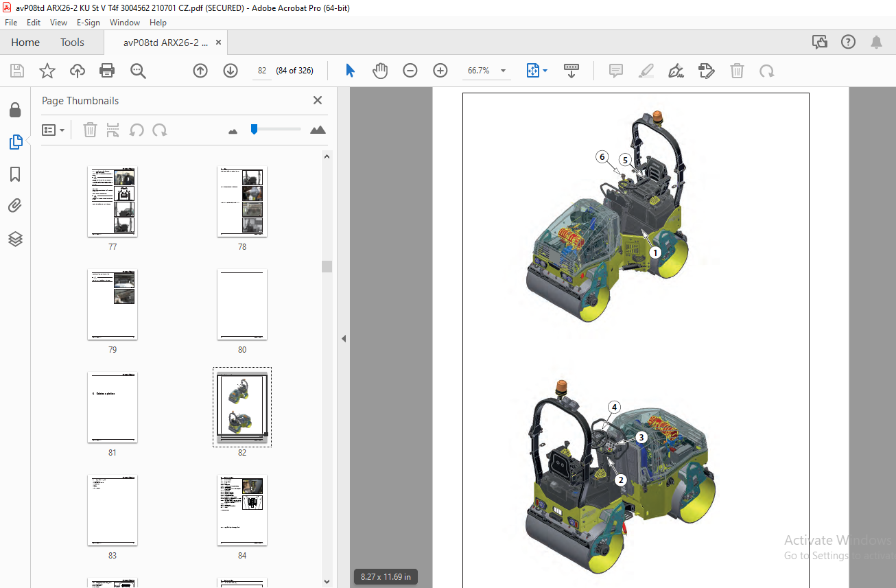Viewport: 896px width, 588px height.
Task: Open the Attachments paperclip panel
Action: pyautogui.click(x=15, y=206)
